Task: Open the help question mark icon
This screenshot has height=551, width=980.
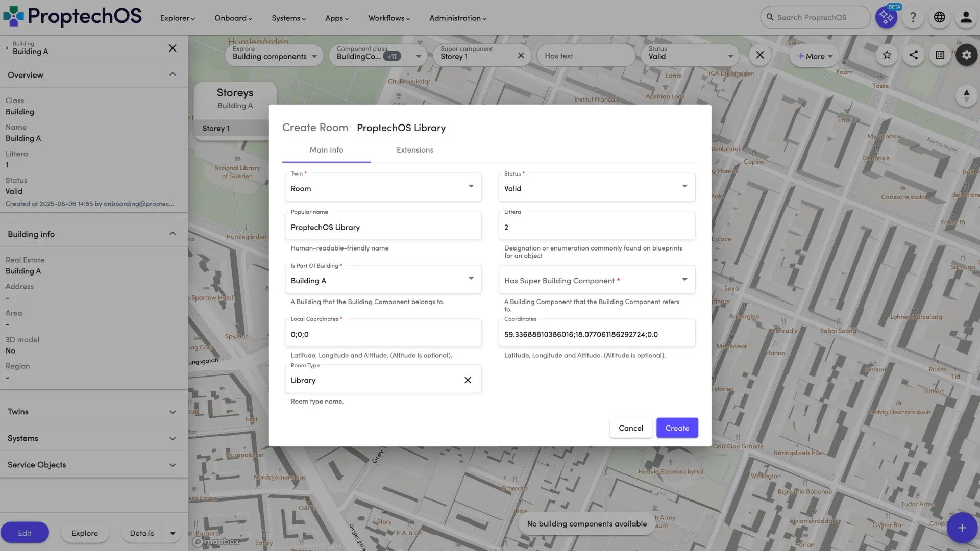Action: tap(913, 17)
